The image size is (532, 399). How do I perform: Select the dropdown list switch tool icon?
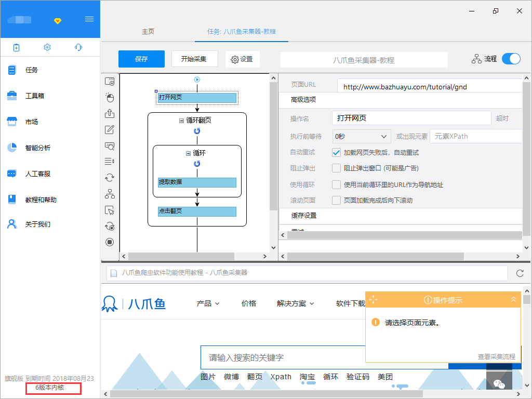[110, 161]
